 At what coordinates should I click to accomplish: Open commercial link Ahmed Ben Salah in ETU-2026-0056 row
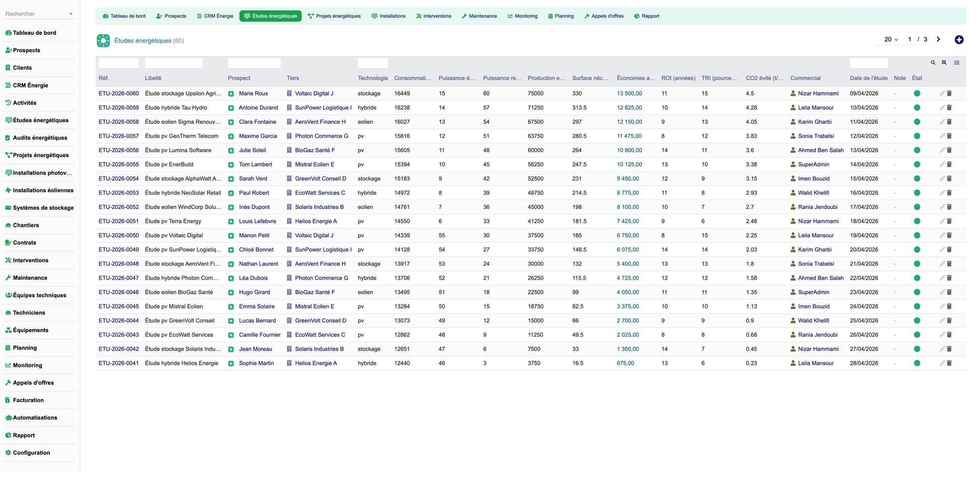tap(821, 150)
